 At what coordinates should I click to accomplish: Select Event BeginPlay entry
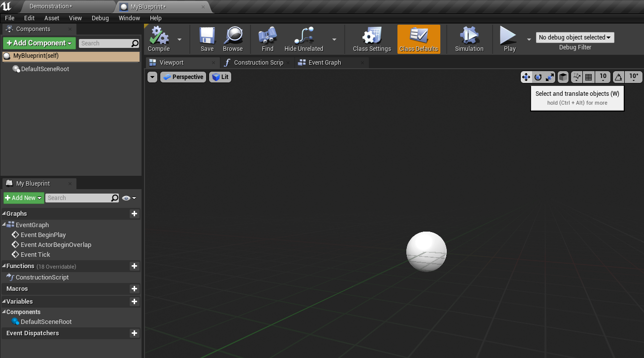(x=43, y=235)
